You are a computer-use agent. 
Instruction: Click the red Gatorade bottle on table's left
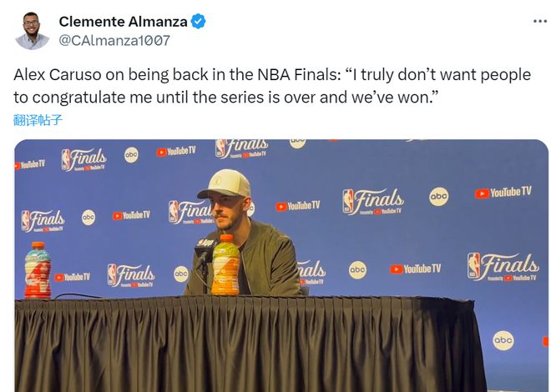pos(38,270)
